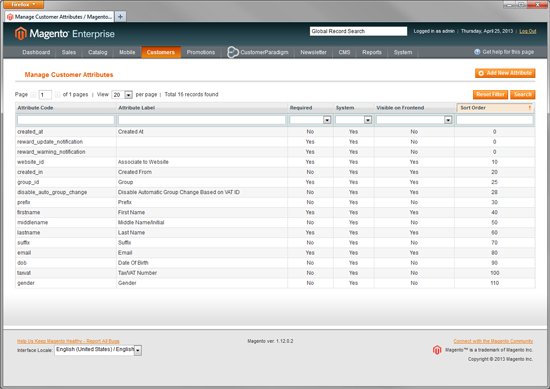
Task: Click Report All Bugs footer link
Action: click(x=68, y=341)
